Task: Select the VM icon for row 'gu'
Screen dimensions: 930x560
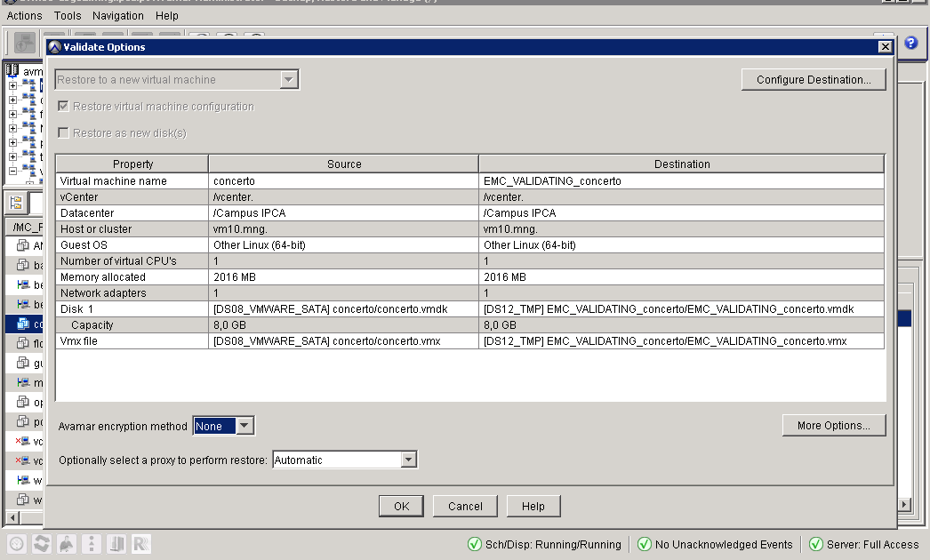Action: coord(23,363)
